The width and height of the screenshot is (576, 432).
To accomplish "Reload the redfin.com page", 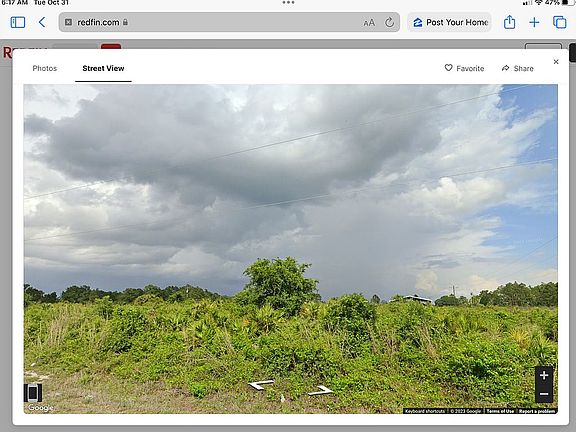I will coord(389,22).
